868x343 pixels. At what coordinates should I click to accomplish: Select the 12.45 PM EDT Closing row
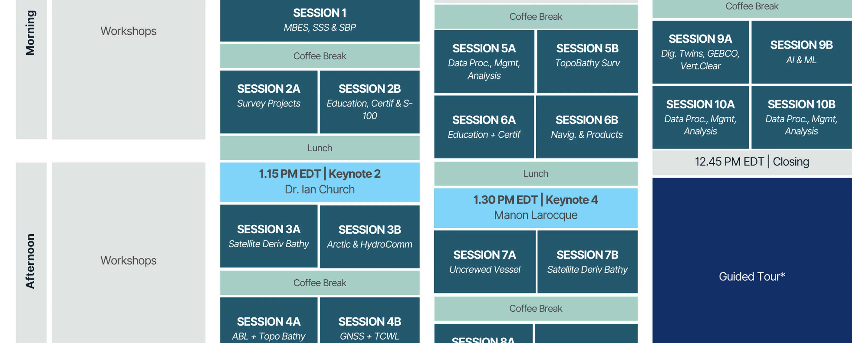tap(752, 162)
